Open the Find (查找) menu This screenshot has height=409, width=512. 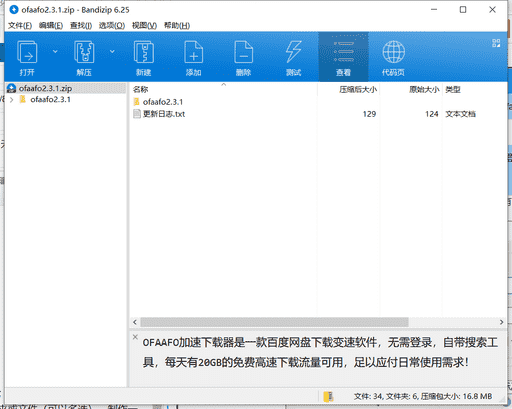(x=81, y=26)
